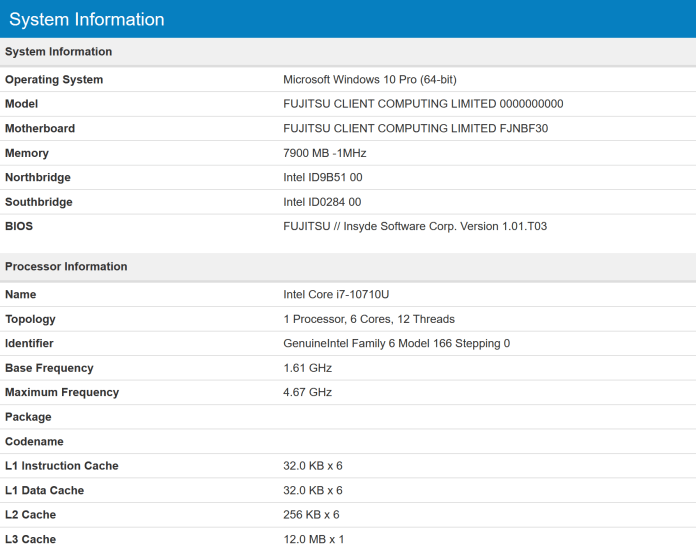Screen dimensions: 696x551
Task: Click the Microsoft Windows 10 Pro value
Action: (x=370, y=80)
